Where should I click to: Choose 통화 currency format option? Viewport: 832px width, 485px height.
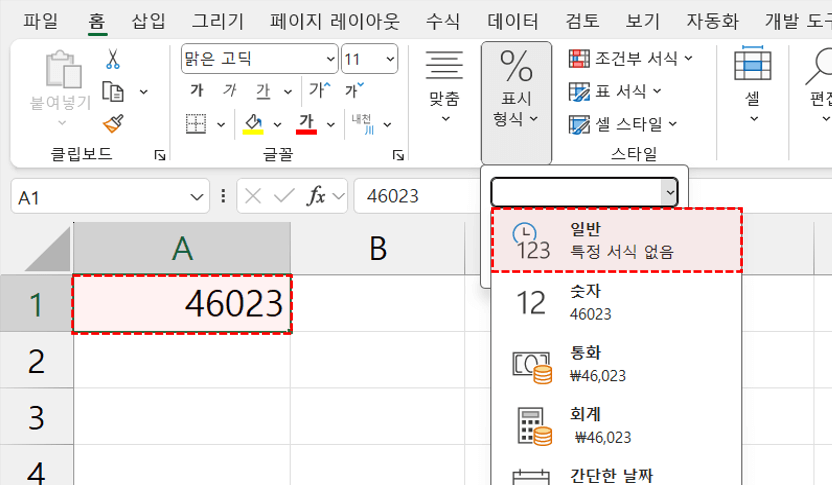coord(616,364)
